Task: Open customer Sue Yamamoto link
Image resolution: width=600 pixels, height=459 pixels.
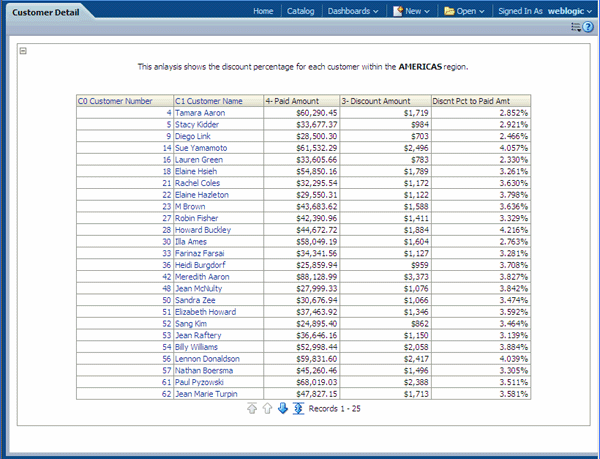Action: [x=201, y=148]
